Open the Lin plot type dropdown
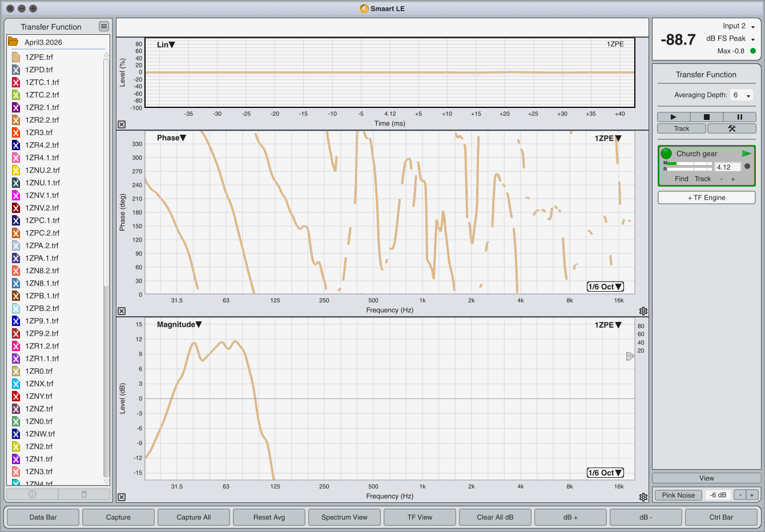The width and height of the screenshot is (765, 532). pyautogui.click(x=166, y=45)
